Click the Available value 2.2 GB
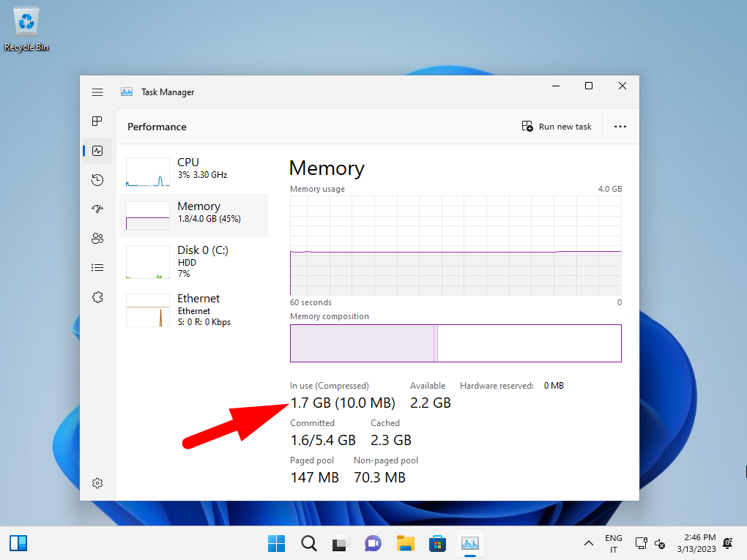This screenshot has height=560, width=747. 430,403
